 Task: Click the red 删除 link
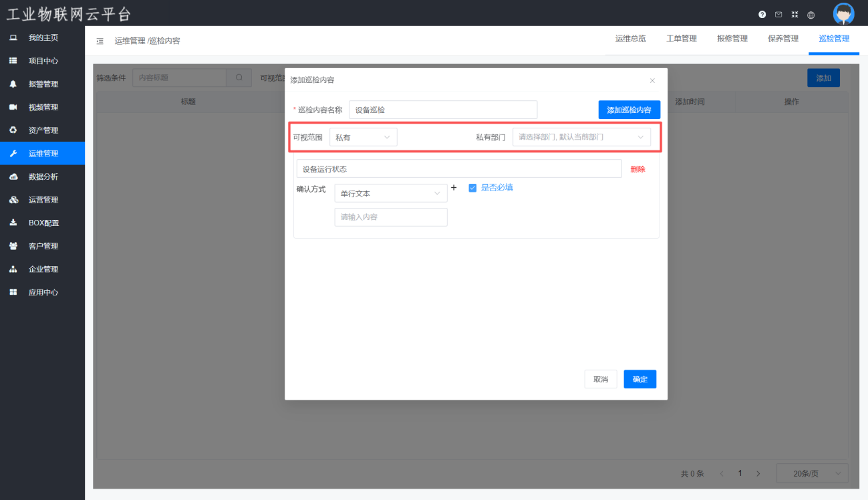637,169
